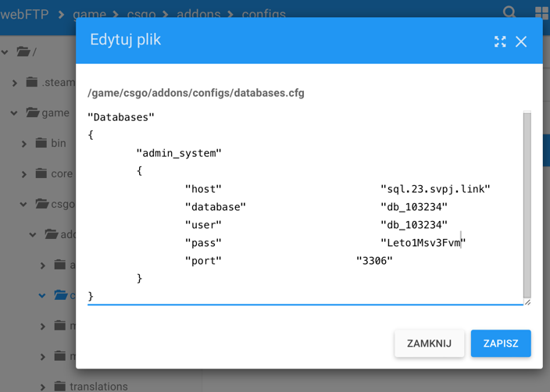Expand the translations folder chevron
550x392 pixels.
point(43,387)
